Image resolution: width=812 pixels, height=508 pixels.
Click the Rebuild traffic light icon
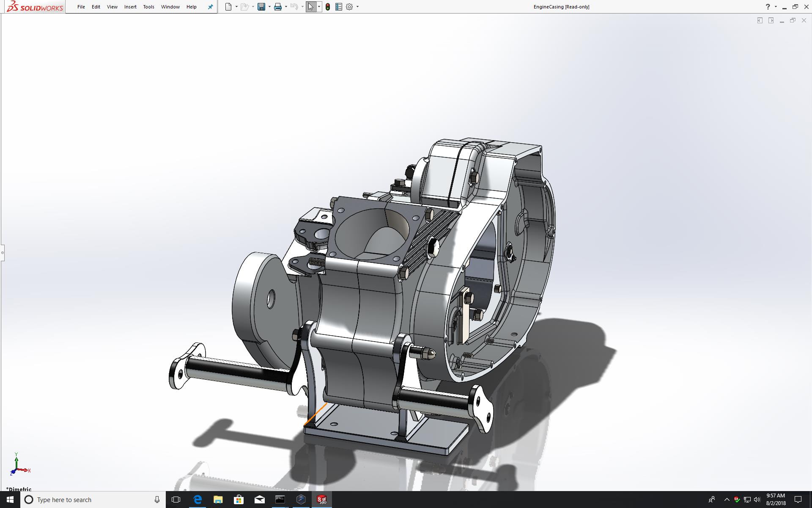328,7
